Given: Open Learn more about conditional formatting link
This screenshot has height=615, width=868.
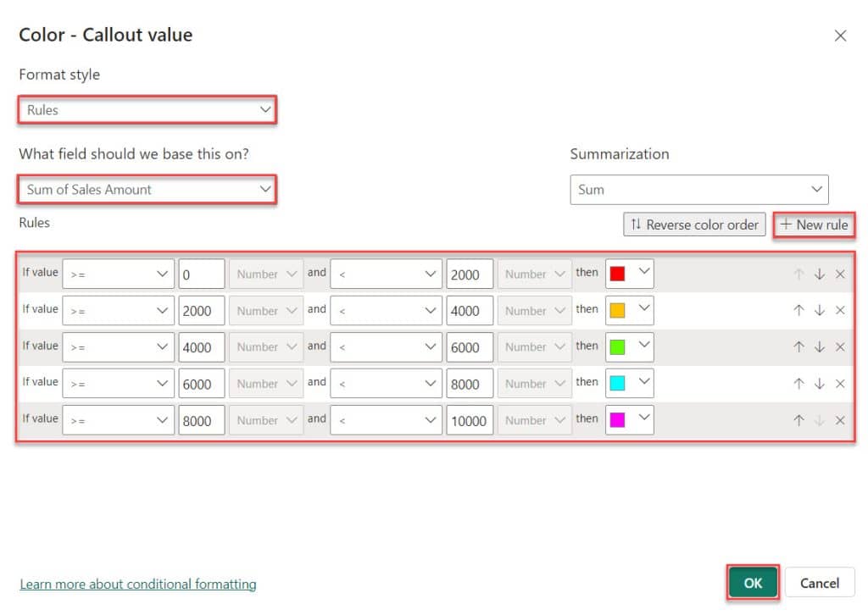Looking at the screenshot, I should pyautogui.click(x=138, y=584).
